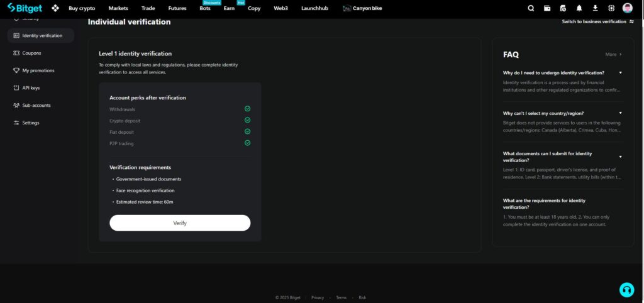Click "Estimated review time: 60m" text

(145, 202)
